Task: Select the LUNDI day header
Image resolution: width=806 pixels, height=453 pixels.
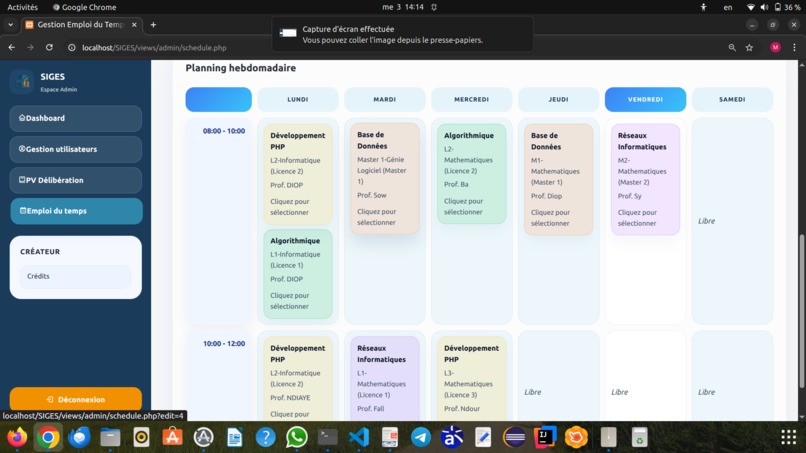Action: (298, 99)
